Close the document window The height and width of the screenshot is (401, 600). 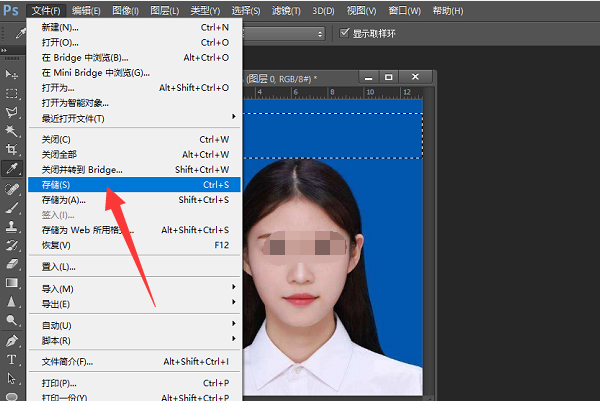coord(416,77)
